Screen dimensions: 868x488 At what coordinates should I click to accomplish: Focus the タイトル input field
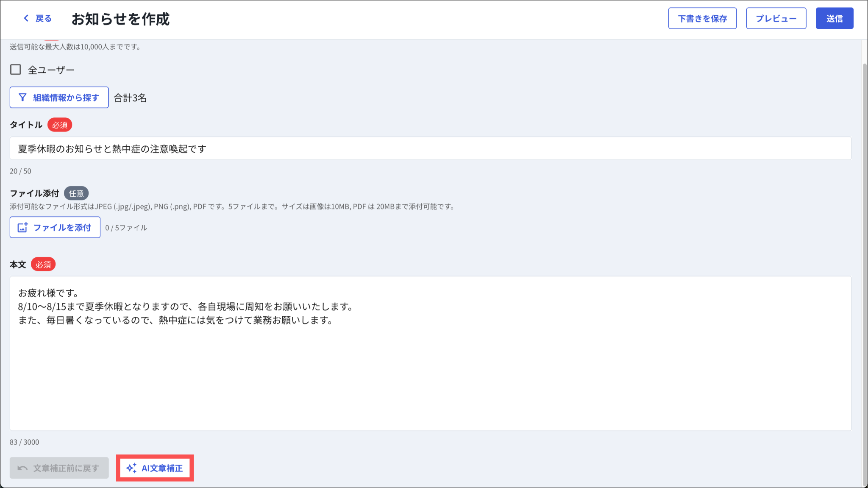tap(430, 148)
